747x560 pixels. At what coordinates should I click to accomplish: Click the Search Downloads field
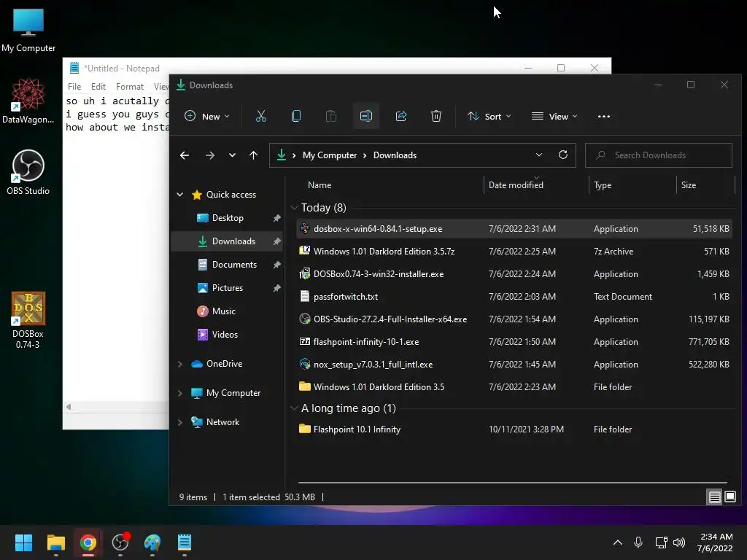(659, 155)
